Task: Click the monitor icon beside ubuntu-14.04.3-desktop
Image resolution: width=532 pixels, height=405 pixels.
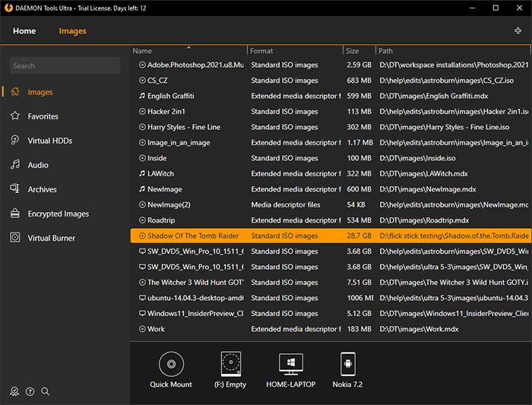Action: (142, 298)
